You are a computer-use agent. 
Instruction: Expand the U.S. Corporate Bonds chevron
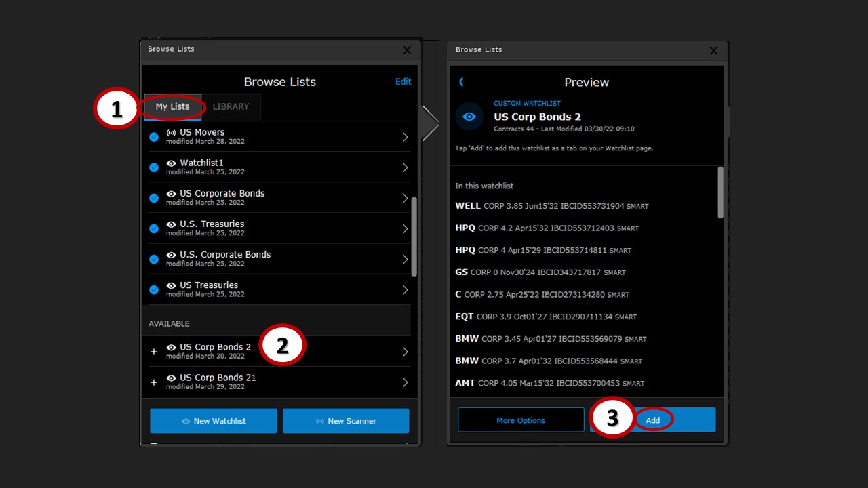(x=405, y=259)
